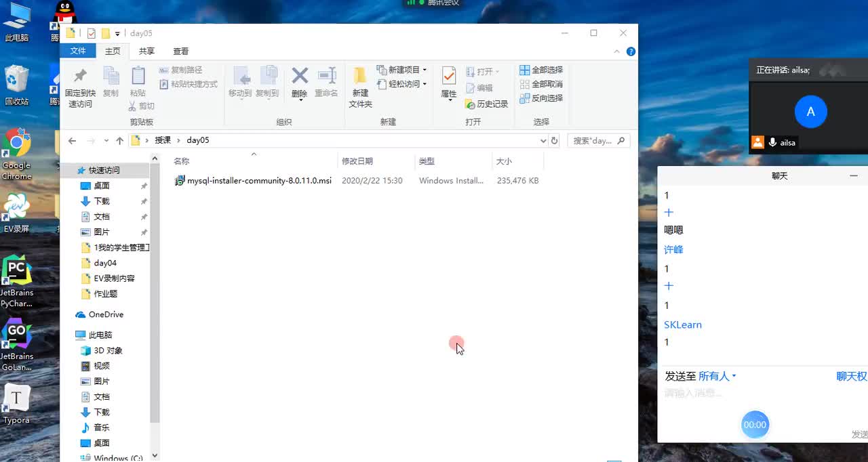Image resolution: width=868 pixels, height=462 pixels.
Task: Click 全部选择 (Select all)
Action: [541, 70]
